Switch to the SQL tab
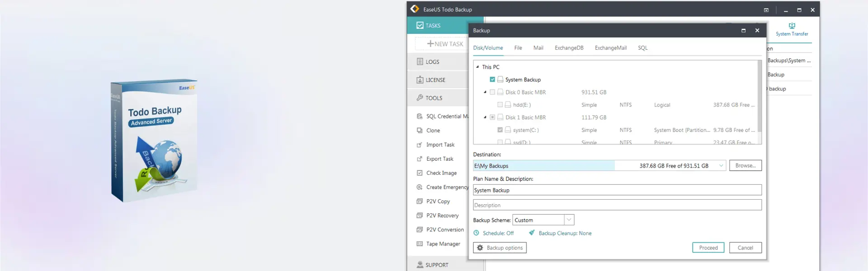The width and height of the screenshot is (868, 271). tap(642, 48)
